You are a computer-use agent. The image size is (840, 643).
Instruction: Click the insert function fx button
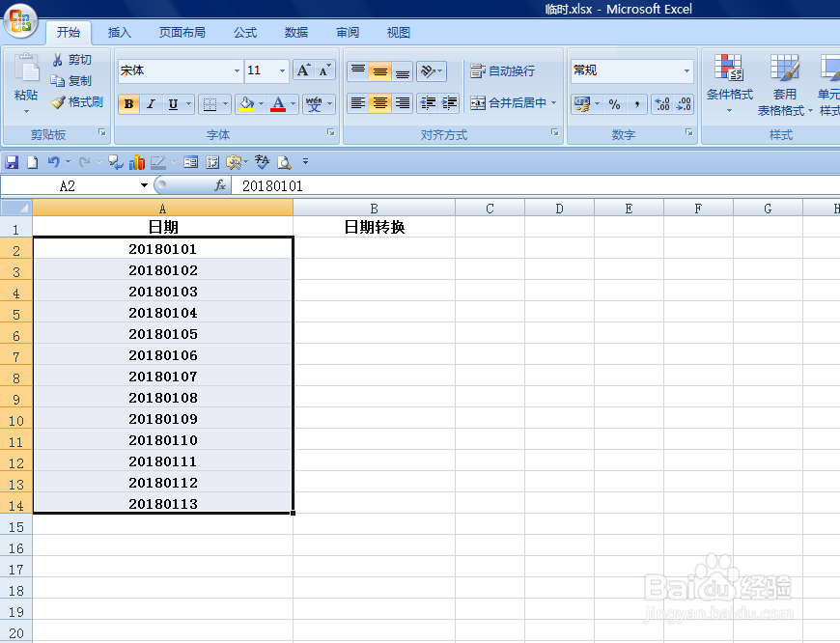pos(219,185)
